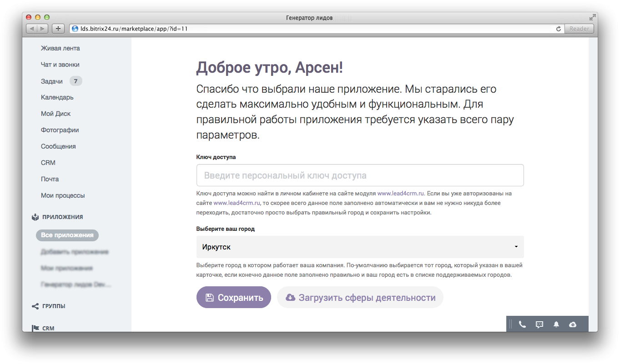Select Задачи showing 7 pending tasks
Screen dimensions: 620x364
tap(51, 80)
